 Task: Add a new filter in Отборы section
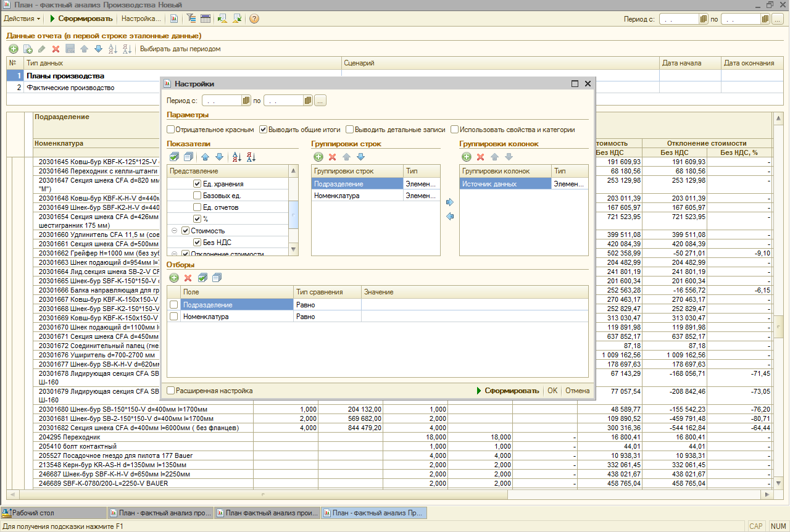(174, 278)
